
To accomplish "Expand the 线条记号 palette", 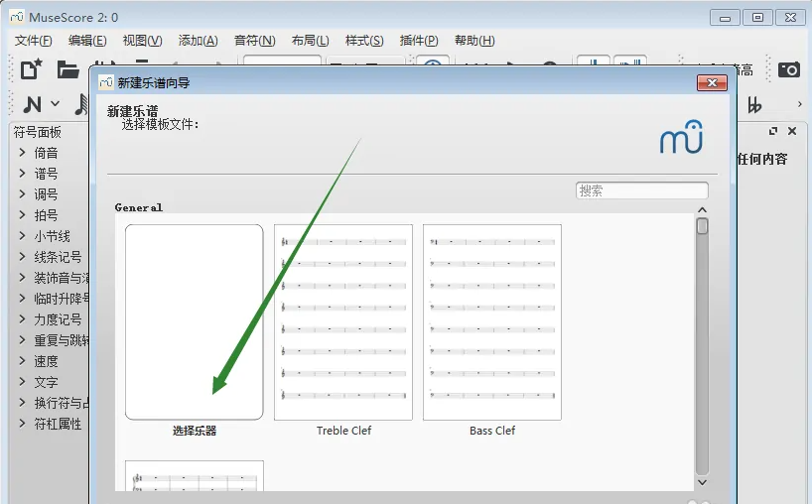I will click(x=22, y=257).
